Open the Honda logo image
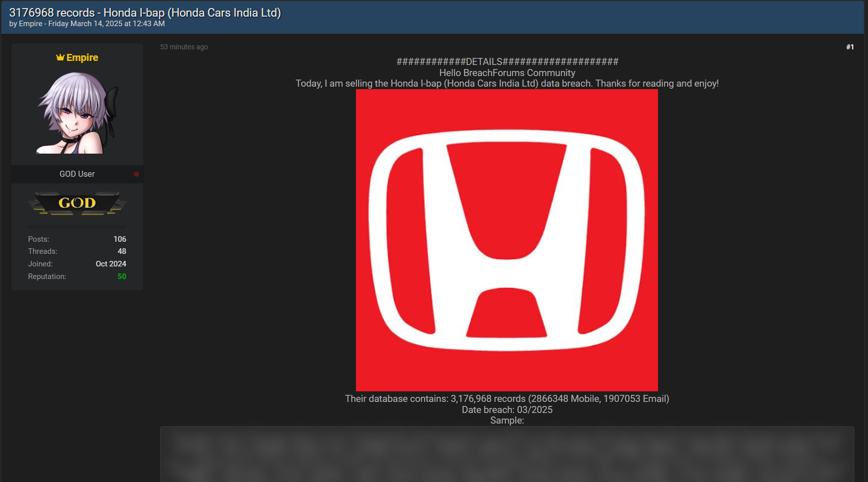This screenshot has width=868, height=482. (507, 240)
